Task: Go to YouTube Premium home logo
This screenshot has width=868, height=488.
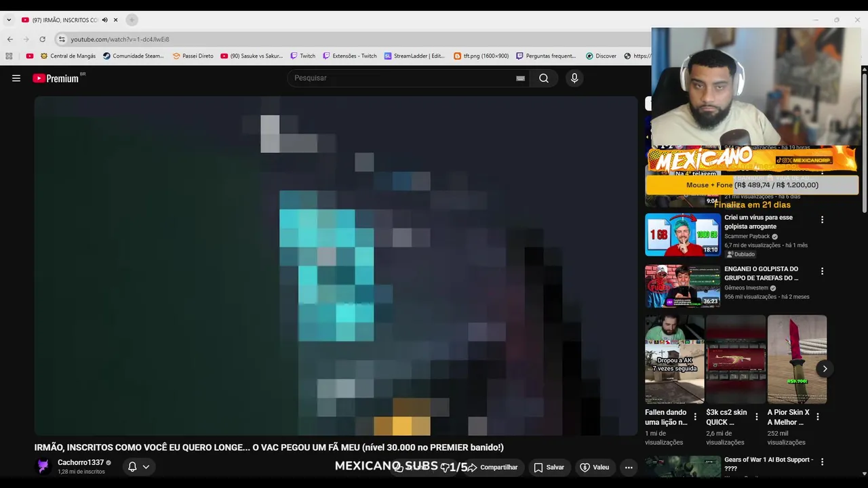Action: pyautogui.click(x=56, y=78)
